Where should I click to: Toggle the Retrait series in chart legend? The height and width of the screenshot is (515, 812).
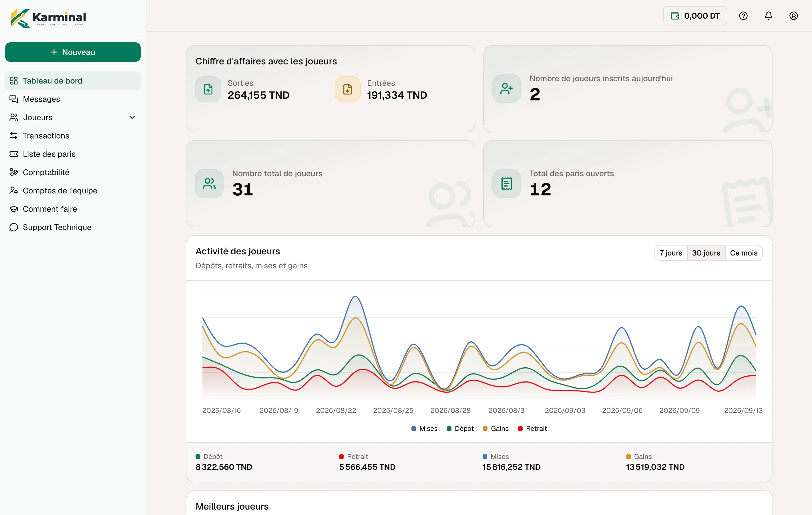pyautogui.click(x=532, y=429)
